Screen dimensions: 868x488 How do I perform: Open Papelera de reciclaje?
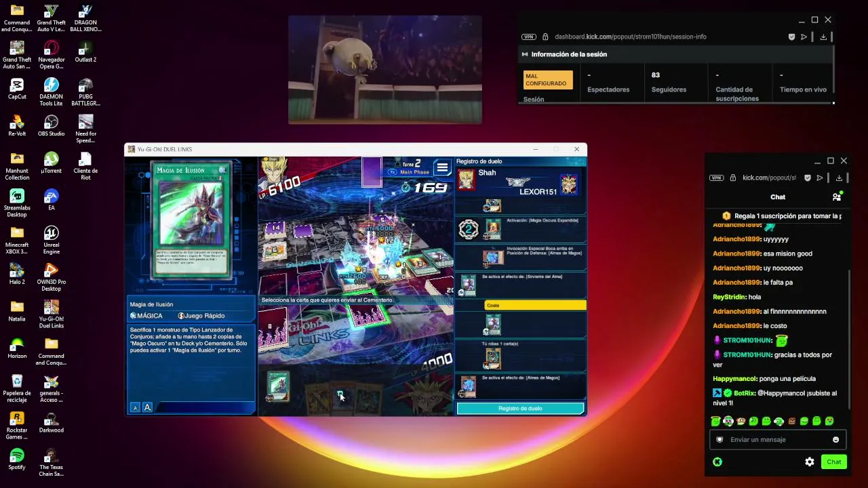click(x=17, y=388)
